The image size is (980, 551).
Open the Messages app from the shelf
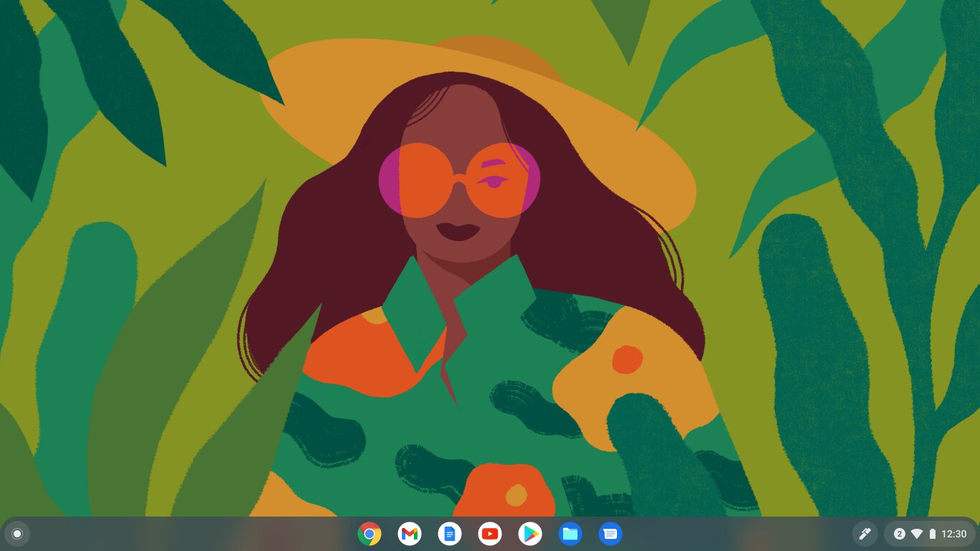coord(611,534)
